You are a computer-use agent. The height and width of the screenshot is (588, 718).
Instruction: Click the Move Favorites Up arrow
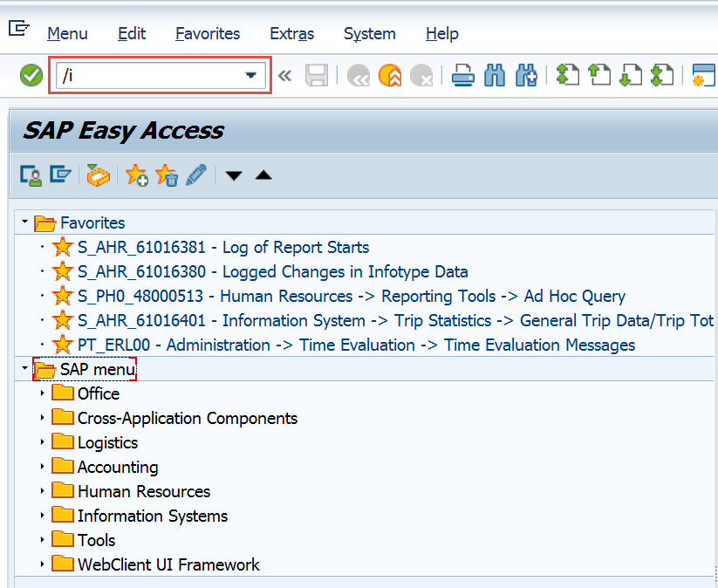point(263,175)
